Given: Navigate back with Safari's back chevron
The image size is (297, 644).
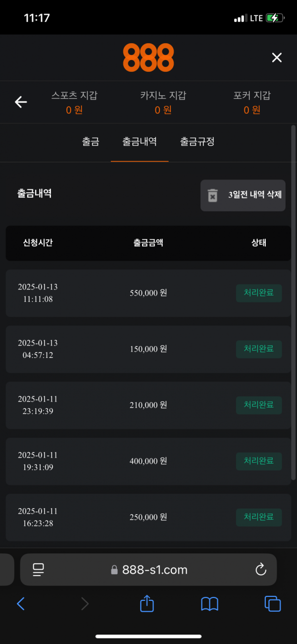Looking at the screenshot, I should coord(21,603).
